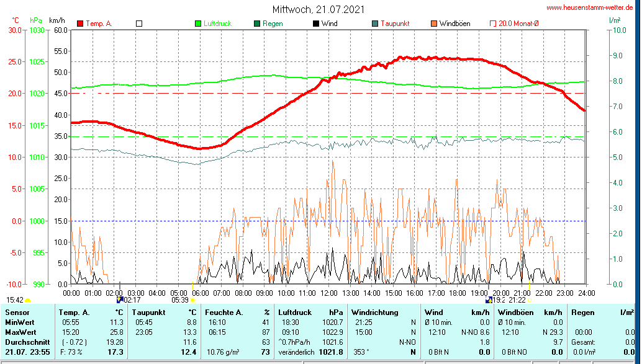Screen dimensions: 642x364
Task: Click the dark green Regen legend square
Action: pos(257,24)
